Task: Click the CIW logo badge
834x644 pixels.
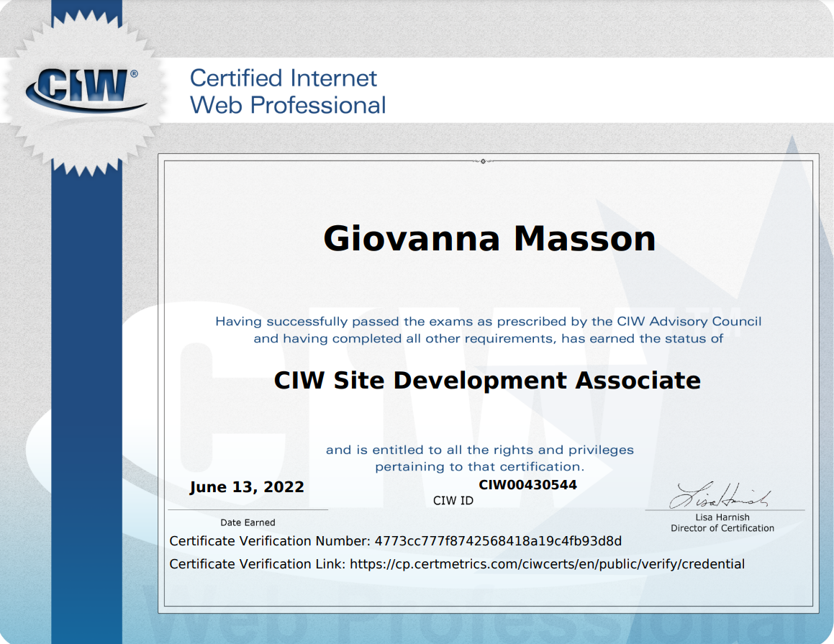Action: [86, 91]
